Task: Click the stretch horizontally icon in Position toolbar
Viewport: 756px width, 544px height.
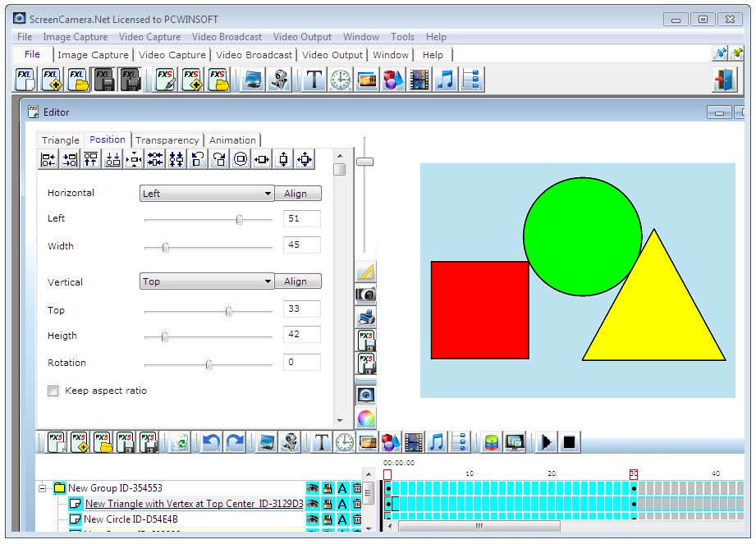Action: [262, 159]
